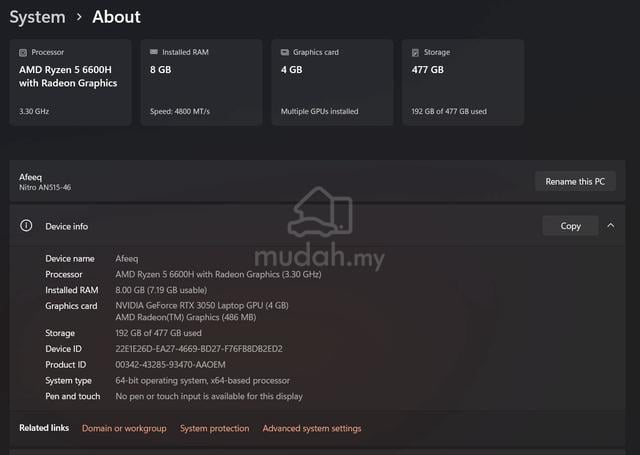Open the 4 GB Graphics card summary card
This screenshot has width=640, height=455.
point(332,82)
